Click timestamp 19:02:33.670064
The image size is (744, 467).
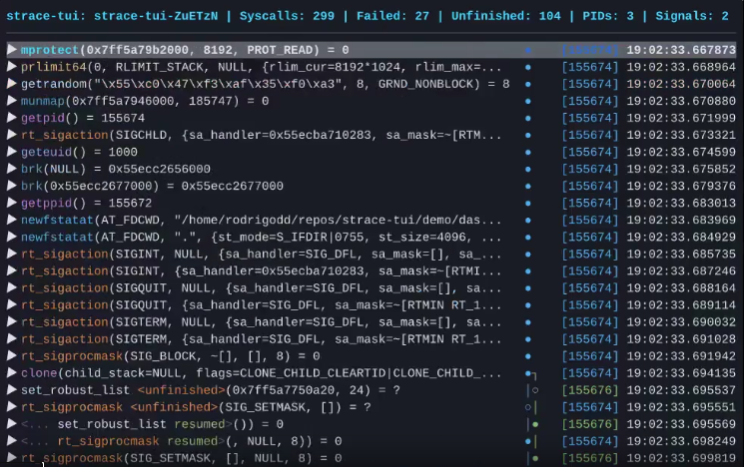[681, 84]
